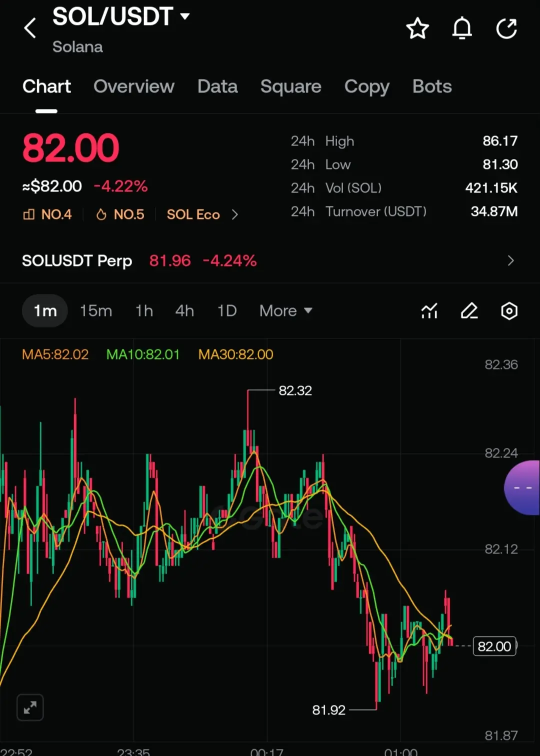540x756 pixels.
Task: Switch to the Chart tab
Action: (46, 86)
